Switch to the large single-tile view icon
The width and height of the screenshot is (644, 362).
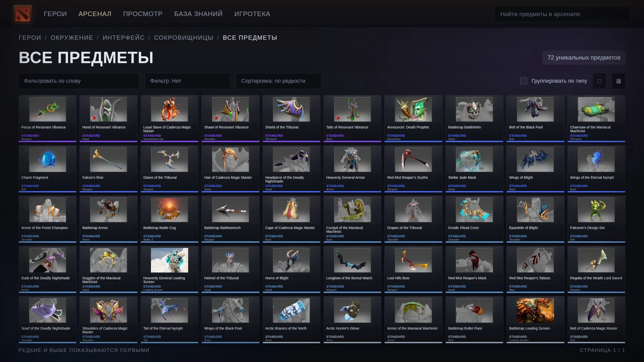[599, 81]
